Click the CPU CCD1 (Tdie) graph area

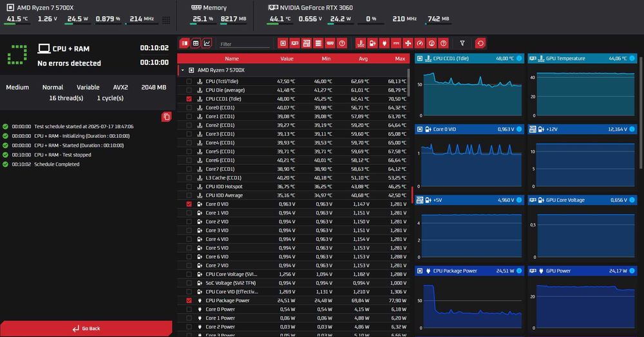point(472,93)
